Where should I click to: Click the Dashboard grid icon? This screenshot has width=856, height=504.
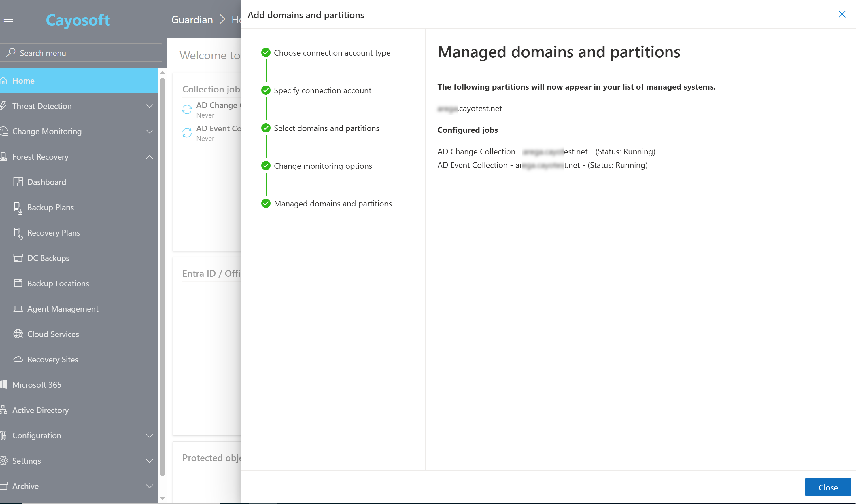[x=18, y=182]
